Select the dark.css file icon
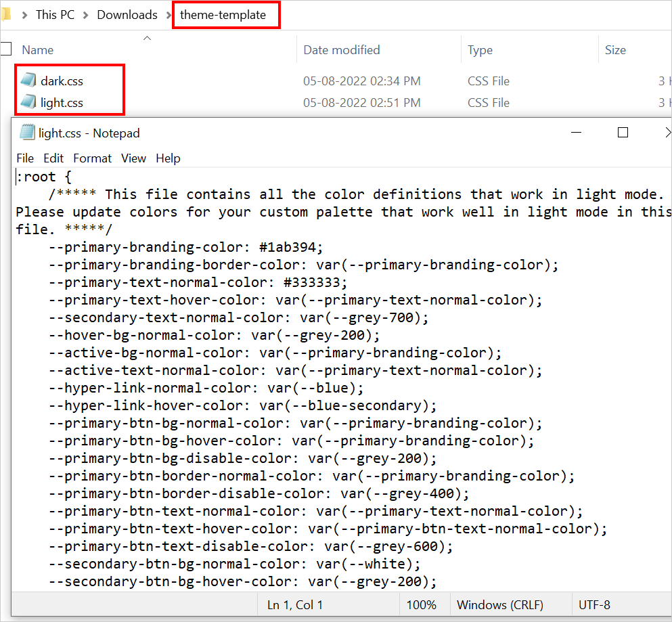The width and height of the screenshot is (672, 622). click(x=27, y=80)
